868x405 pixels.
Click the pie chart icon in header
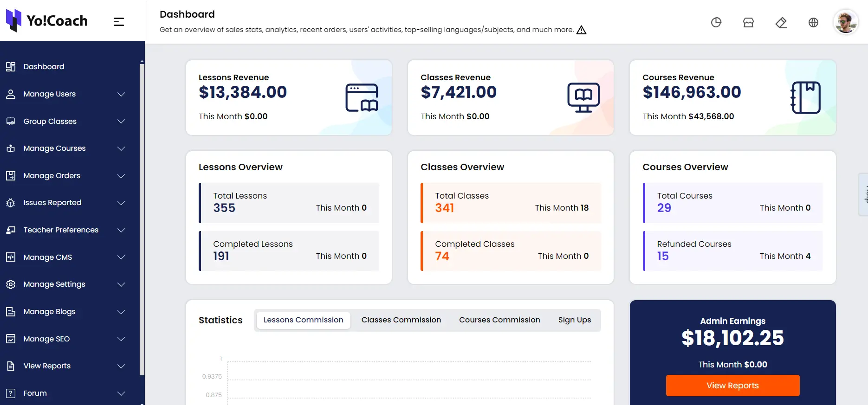point(716,22)
